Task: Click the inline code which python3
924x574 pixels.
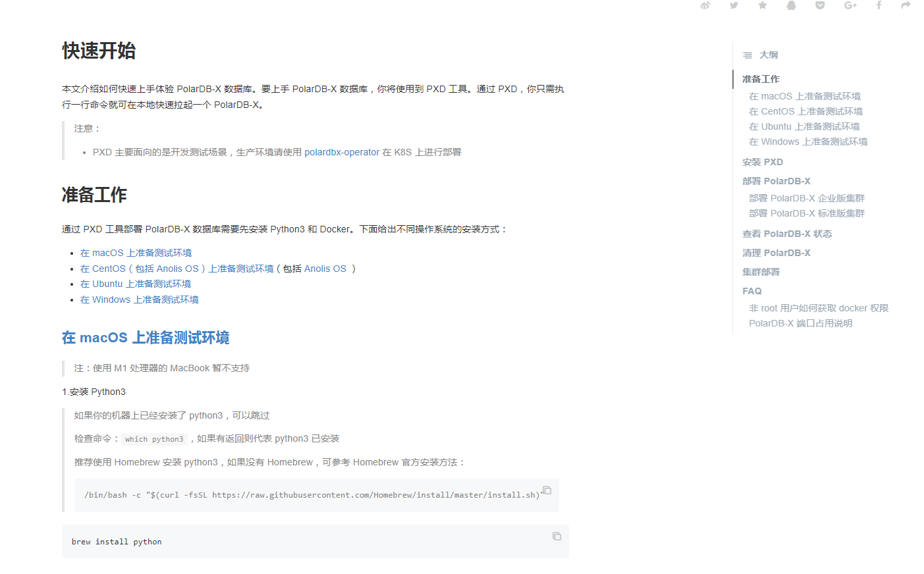Action: (x=154, y=439)
